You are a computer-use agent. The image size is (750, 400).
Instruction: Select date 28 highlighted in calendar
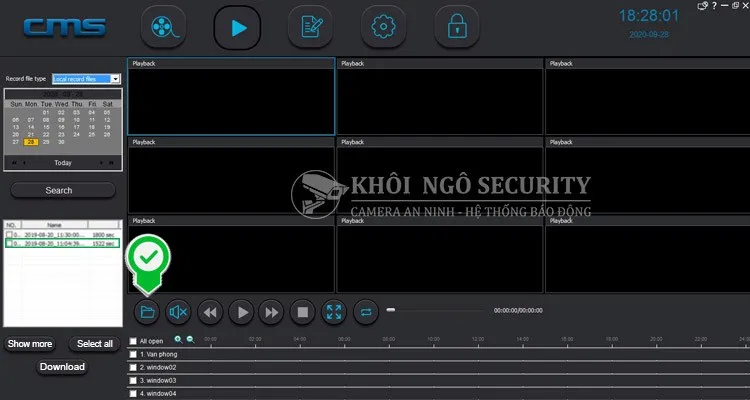click(x=31, y=142)
